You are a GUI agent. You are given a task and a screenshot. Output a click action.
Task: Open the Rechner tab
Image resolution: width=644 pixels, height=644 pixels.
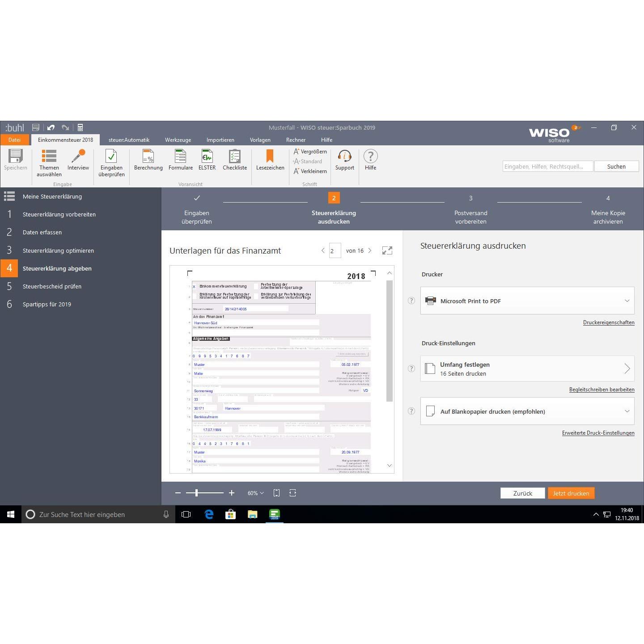point(296,140)
